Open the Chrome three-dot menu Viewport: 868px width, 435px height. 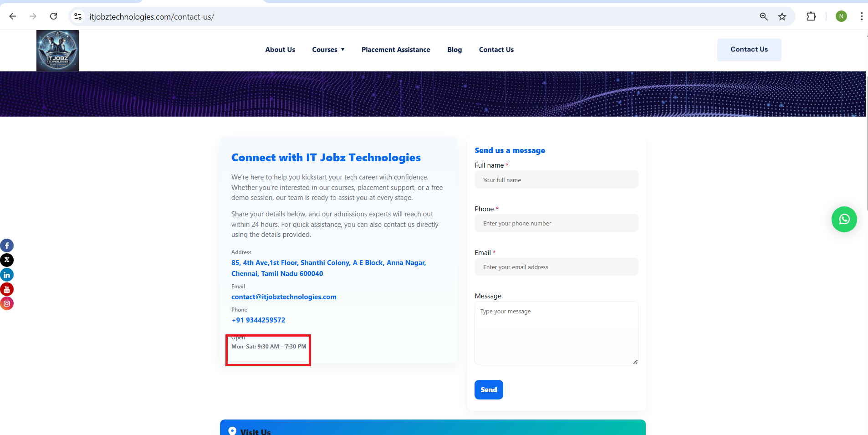(x=861, y=16)
